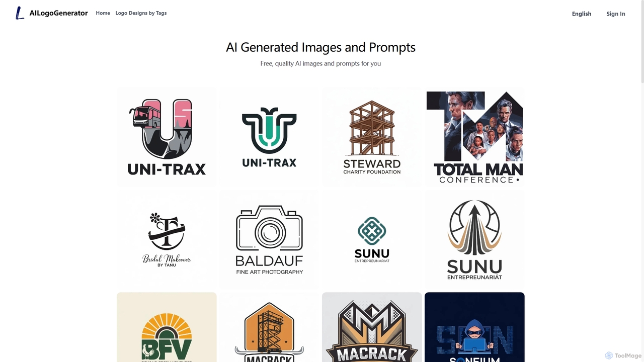644x362 pixels.
Task: Click the 'Free, quality AI images' subtitle
Action: click(321, 63)
